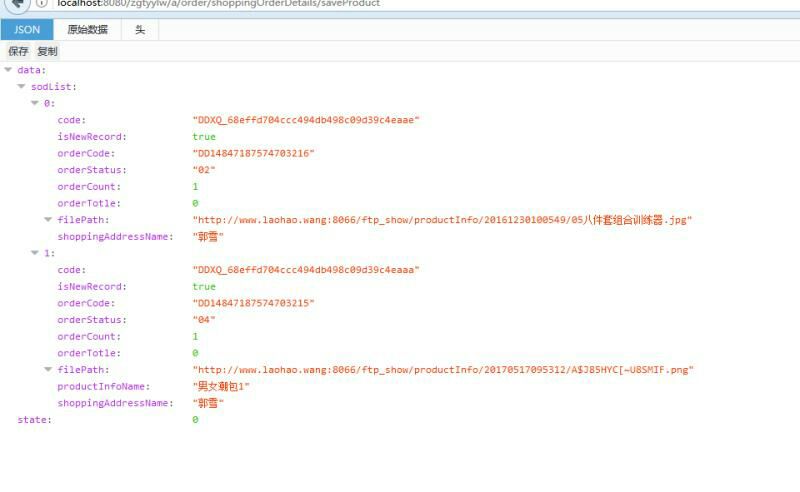This screenshot has height=492, width=800.
Task: Toggle the first filePath row arrow
Action: (x=48, y=220)
